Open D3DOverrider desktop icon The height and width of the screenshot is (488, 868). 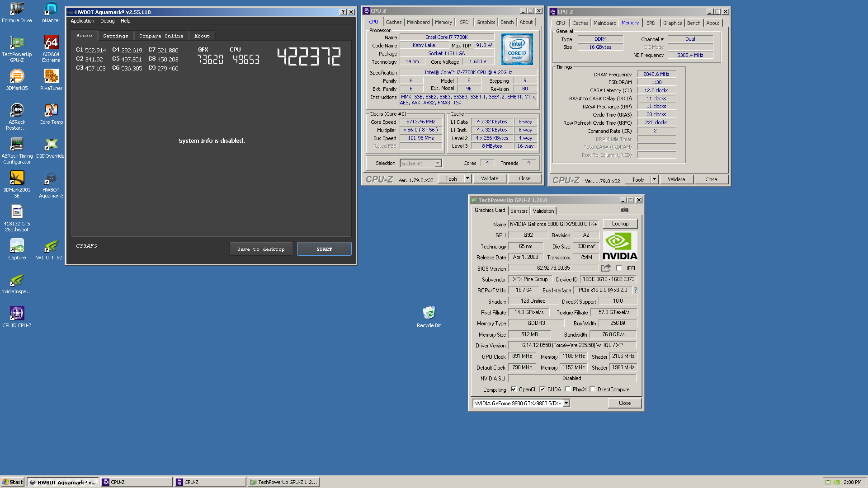(51, 148)
